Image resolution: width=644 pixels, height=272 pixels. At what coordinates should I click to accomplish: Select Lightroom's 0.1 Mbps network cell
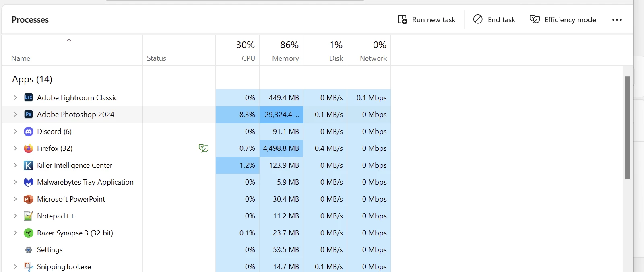point(369,97)
